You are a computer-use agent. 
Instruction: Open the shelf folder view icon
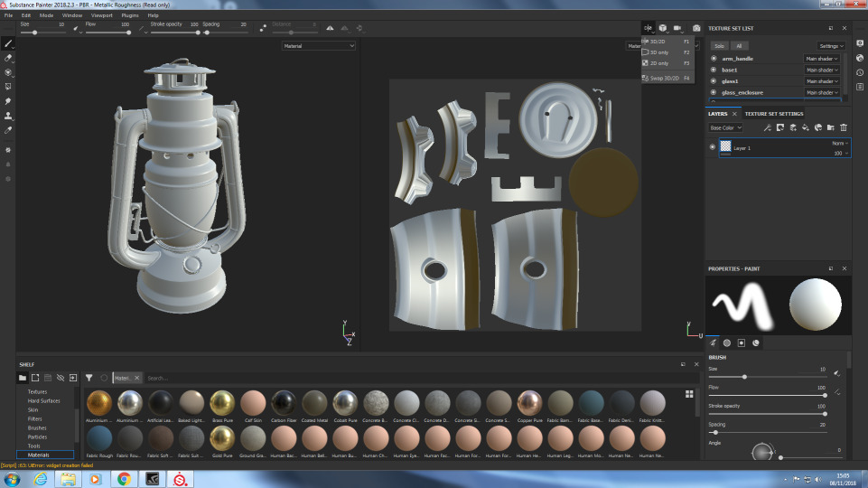[23, 378]
